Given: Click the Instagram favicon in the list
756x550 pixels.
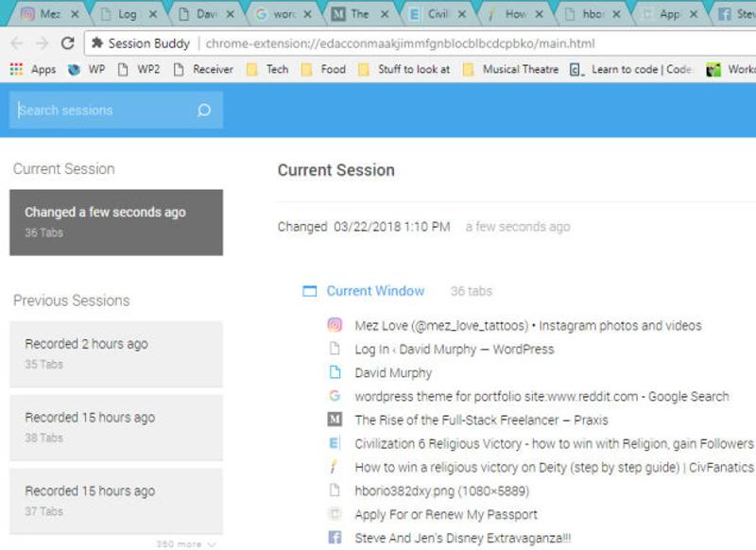Looking at the screenshot, I should pos(335,325).
